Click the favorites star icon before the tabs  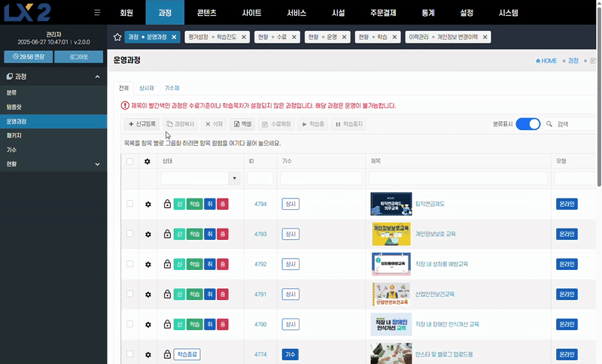click(x=117, y=37)
